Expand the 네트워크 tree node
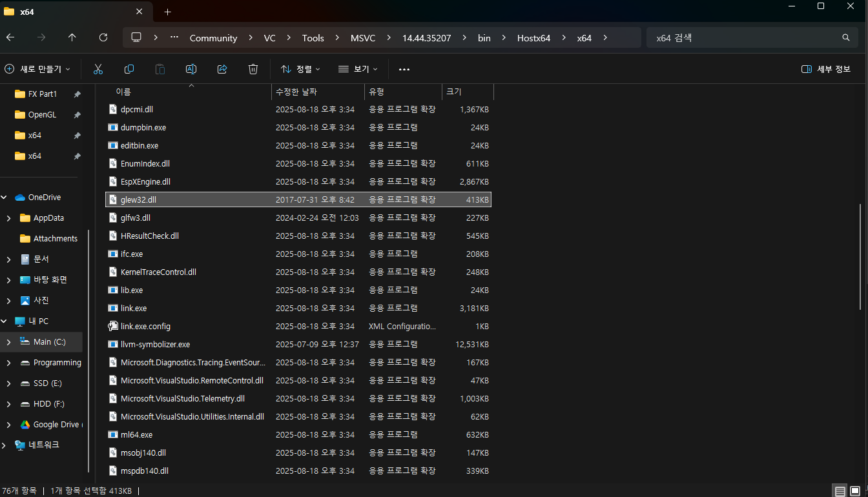Screen dimensions: 868x497 pyautogui.click(x=5, y=445)
